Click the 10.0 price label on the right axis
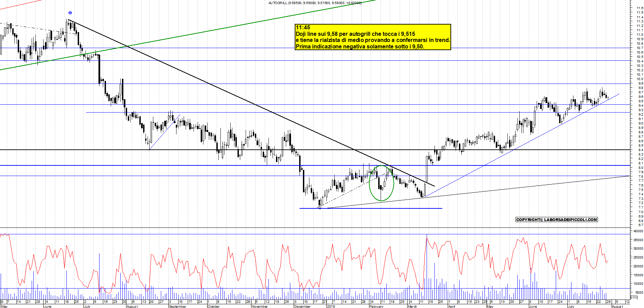Screen dimensions: 644x308 (x=640, y=79)
